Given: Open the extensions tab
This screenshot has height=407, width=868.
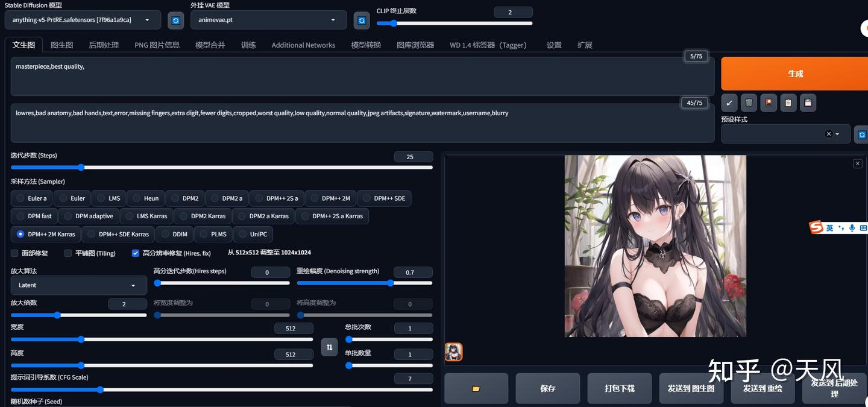Looking at the screenshot, I should pos(585,45).
